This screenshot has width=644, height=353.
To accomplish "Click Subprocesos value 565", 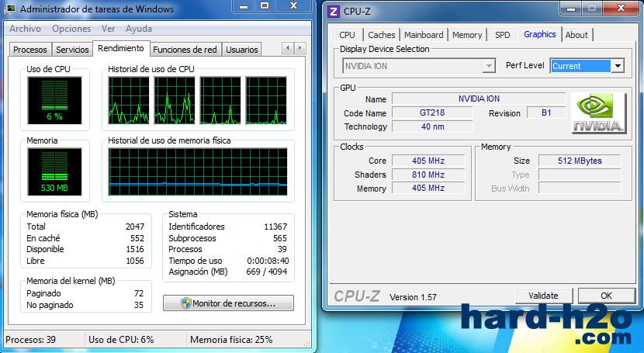I will [x=279, y=238].
